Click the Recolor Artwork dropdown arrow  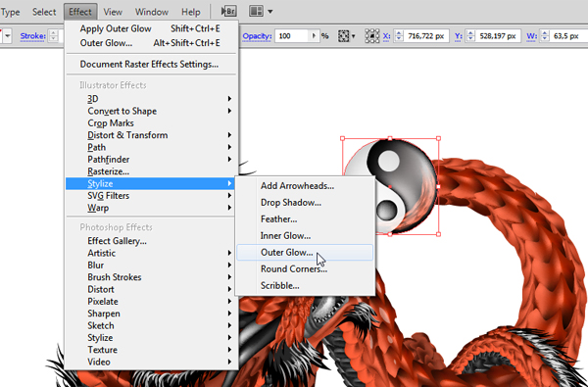coord(353,36)
